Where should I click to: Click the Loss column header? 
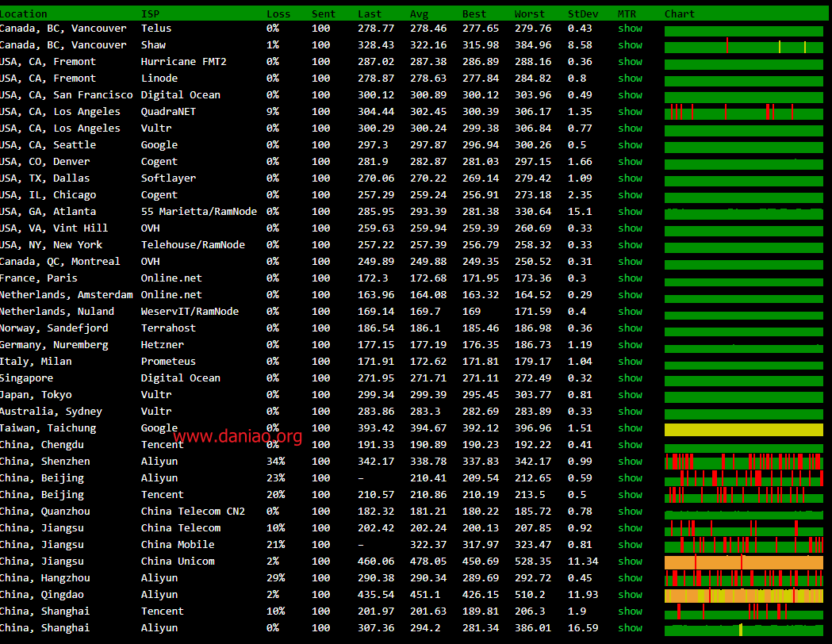[x=278, y=13]
